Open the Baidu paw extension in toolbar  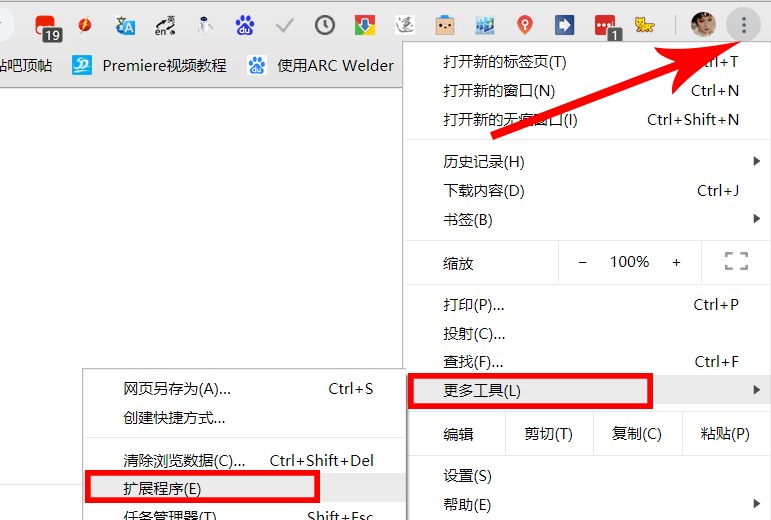245,25
